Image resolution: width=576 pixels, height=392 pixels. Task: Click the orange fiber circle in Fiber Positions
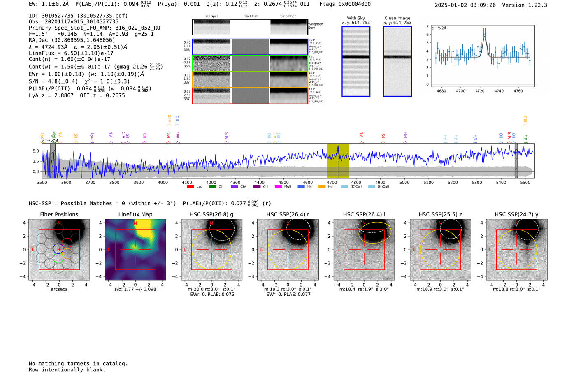click(x=67, y=253)
